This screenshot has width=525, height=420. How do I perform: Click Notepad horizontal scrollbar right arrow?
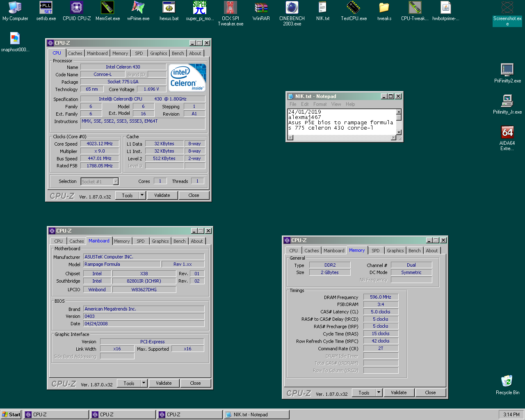tap(393, 138)
